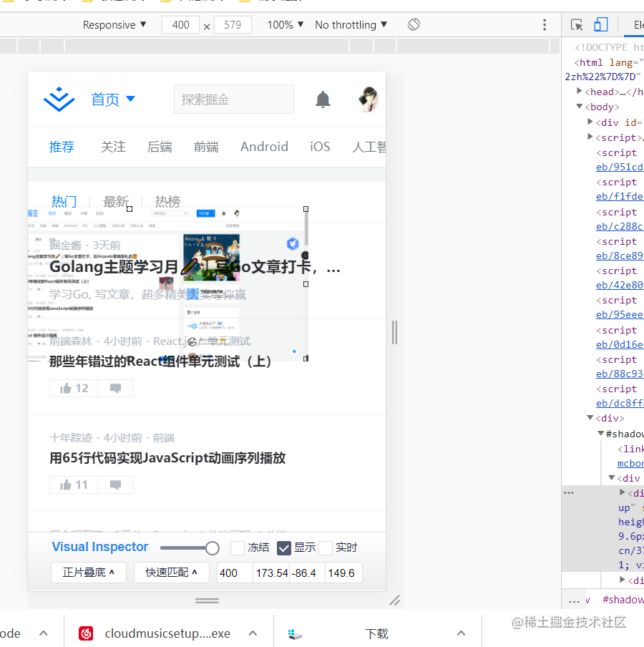Viewport: 644px width, 647px height.
Task: Open the 快速匹配 dropdown
Action: 172,573
